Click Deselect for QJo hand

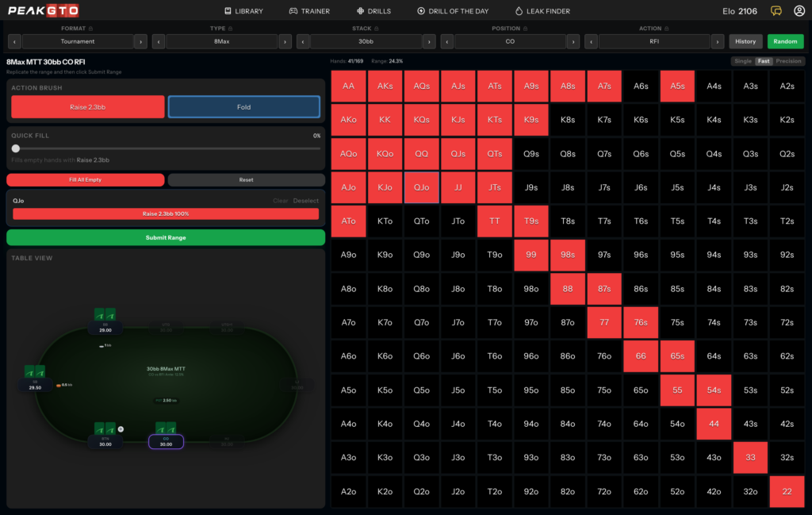(305, 201)
